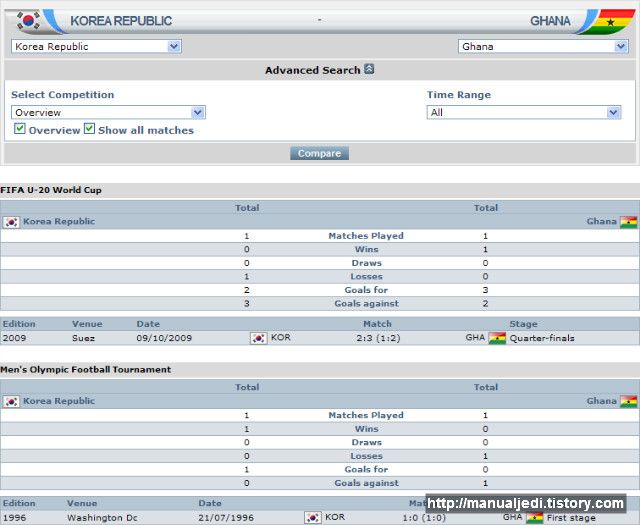
Task: Open the Select Competition Overview dropdown
Action: [108, 112]
